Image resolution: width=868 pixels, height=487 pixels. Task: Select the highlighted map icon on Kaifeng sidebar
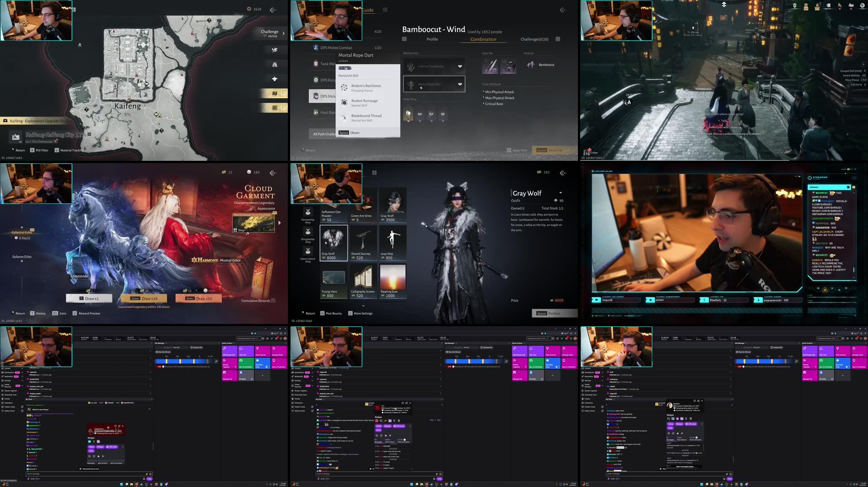(275, 93)
